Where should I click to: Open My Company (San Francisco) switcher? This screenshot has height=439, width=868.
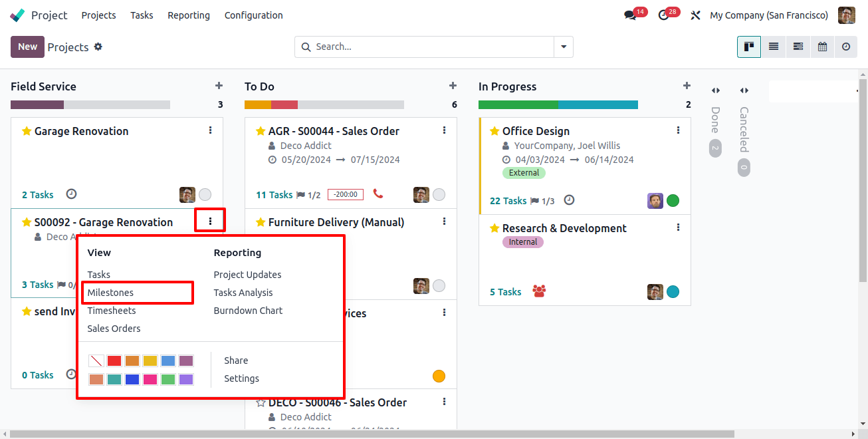click(769, 15)
